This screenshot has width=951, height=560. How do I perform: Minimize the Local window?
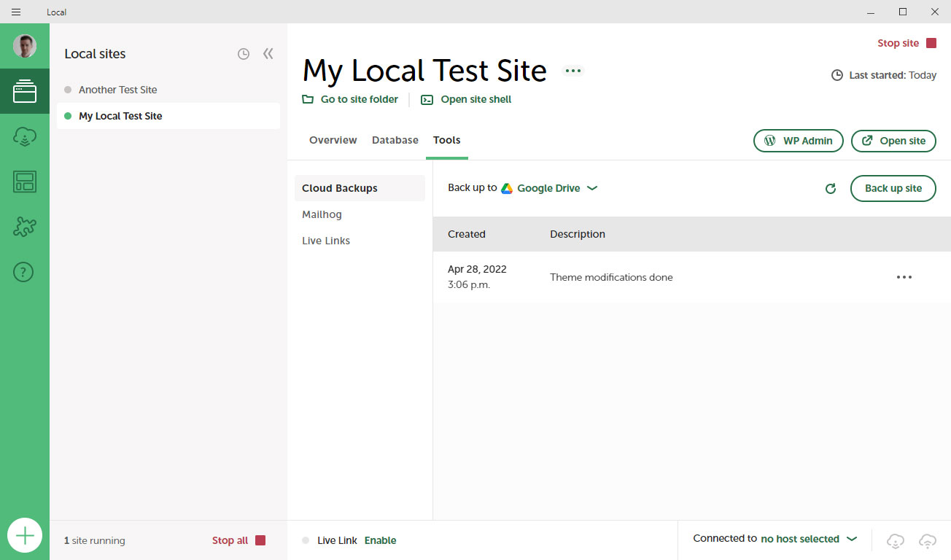point(871,12)
